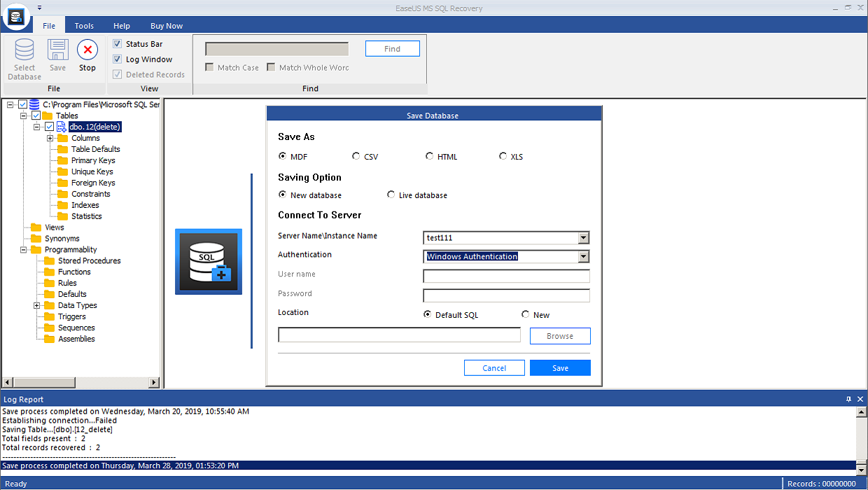Click the Foreign Keys folder icon
The image size is (868, 490).
click(x=63, y=183)
